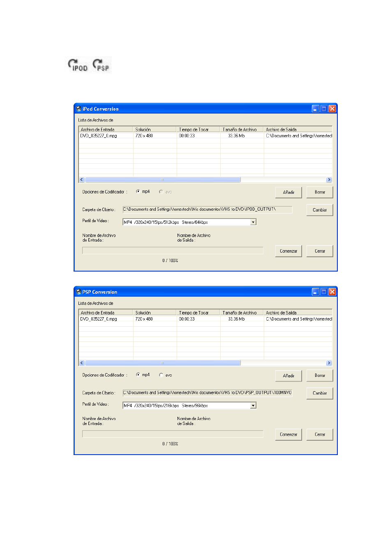Click Archivo de Entrada column header in PSP list

106,313
